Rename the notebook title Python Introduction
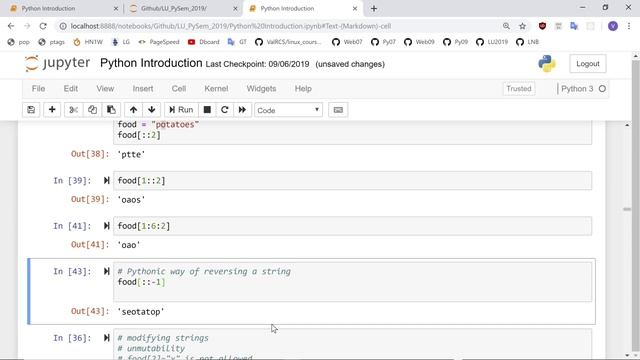Screen dimensions: 640x360 [x=151, y=63]
